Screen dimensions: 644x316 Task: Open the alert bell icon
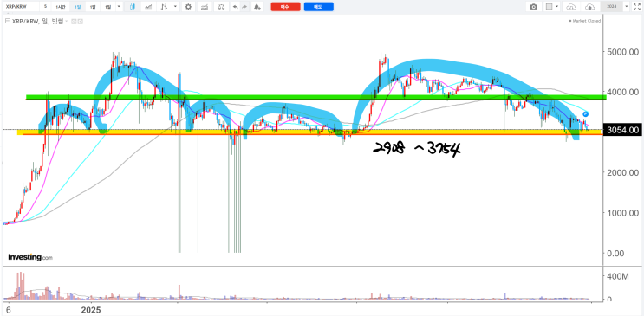tap(257, 7)
